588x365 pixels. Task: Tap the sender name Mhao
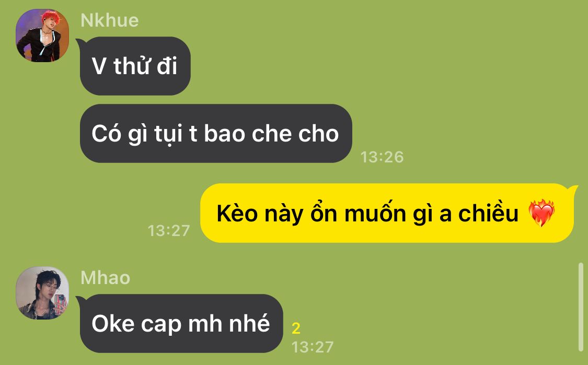tap(106, 278)
